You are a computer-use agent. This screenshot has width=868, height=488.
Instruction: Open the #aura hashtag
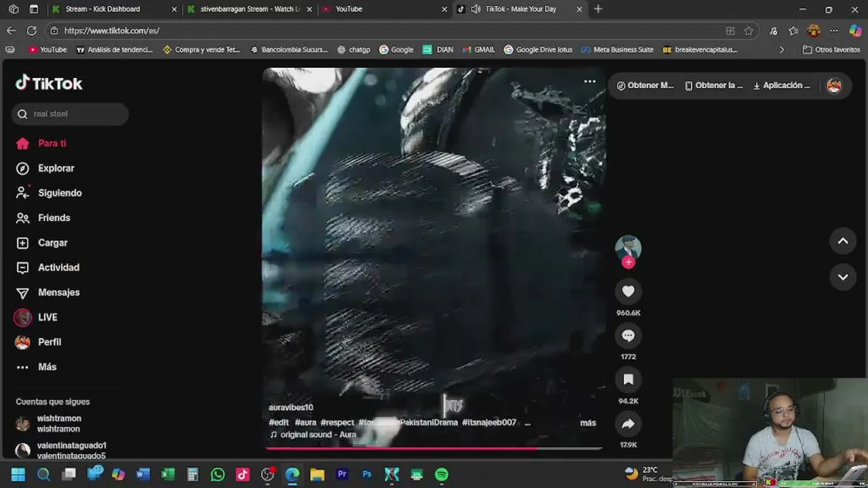tap(305, 422)
